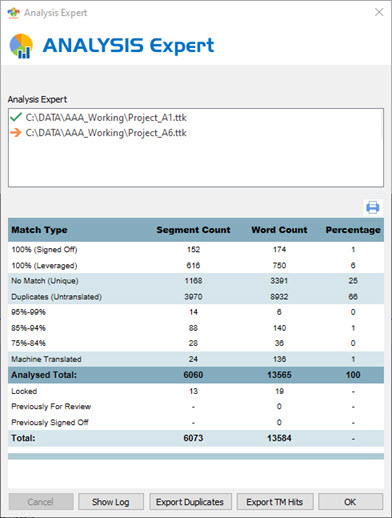Select the 95%-99% row label

click(x=28, y=312)
